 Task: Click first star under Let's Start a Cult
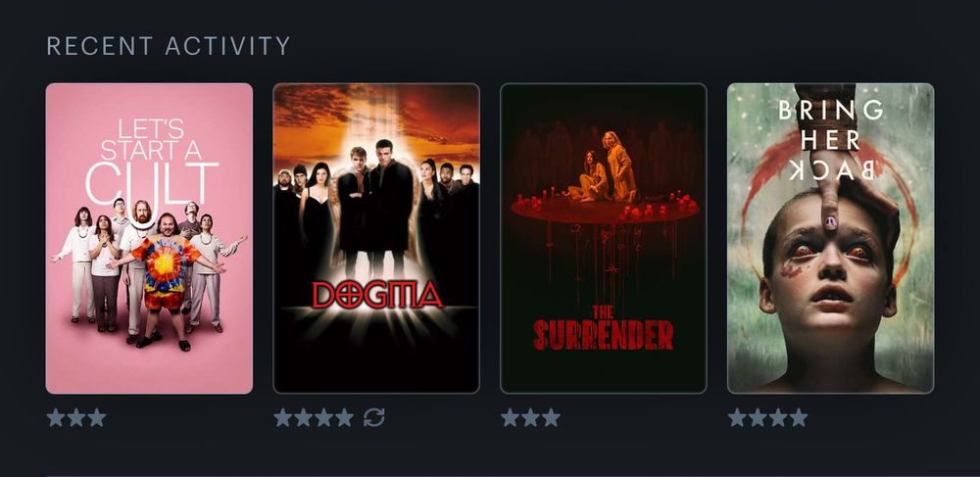tap(56, 417)
